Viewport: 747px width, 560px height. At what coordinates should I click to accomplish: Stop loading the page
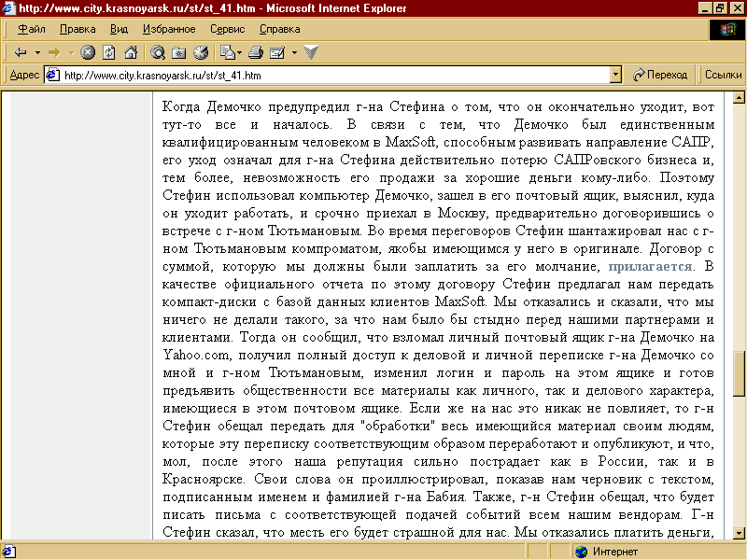pyautogui.click(x=88, y=52)
